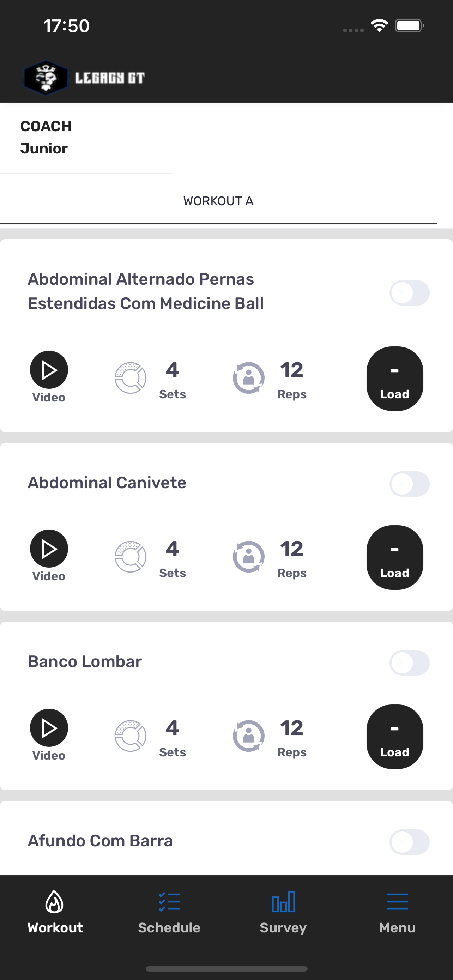This screenshot has width=453, height=980.
Task: Tap sets icon for Banco Lombar
Action: tap(131, 736)
